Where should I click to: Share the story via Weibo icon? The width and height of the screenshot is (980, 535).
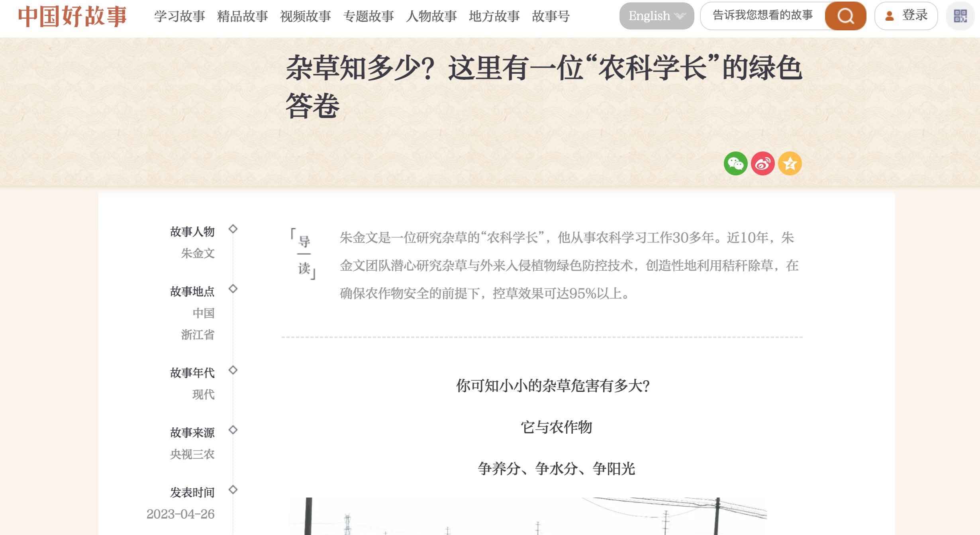762,163
